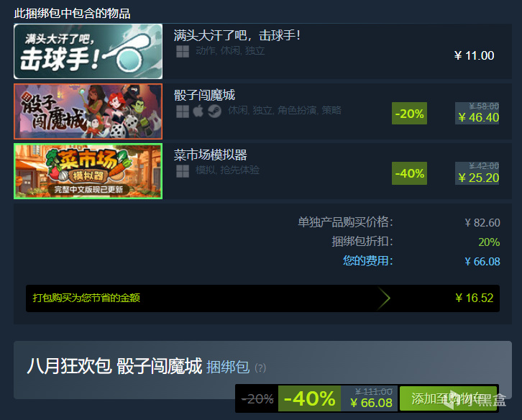The width and height of the screenshot is (522, 420).
Task: Click the large -40% bundle discount badge
Action: coord(309,398)
